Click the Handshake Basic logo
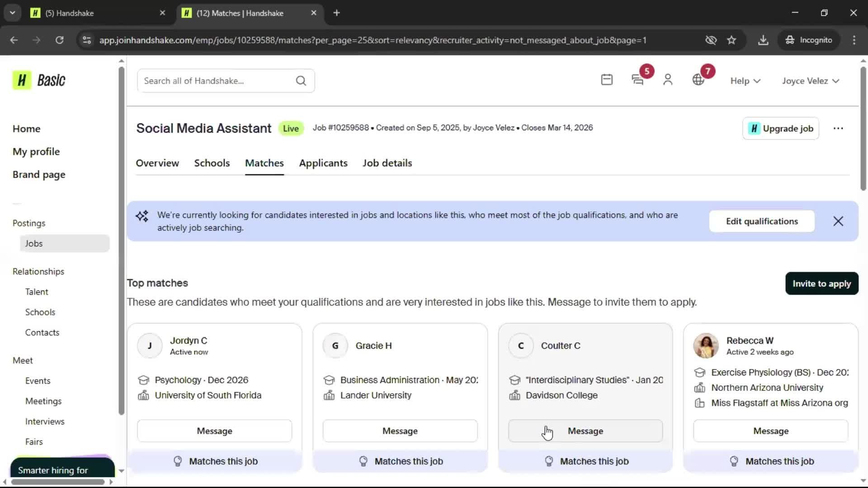This screenshot has height=488, width=868. tap(39, 80)
